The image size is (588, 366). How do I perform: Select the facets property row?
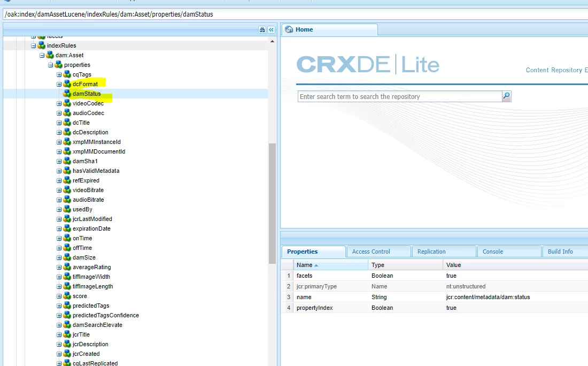click(x=435, y=276)
